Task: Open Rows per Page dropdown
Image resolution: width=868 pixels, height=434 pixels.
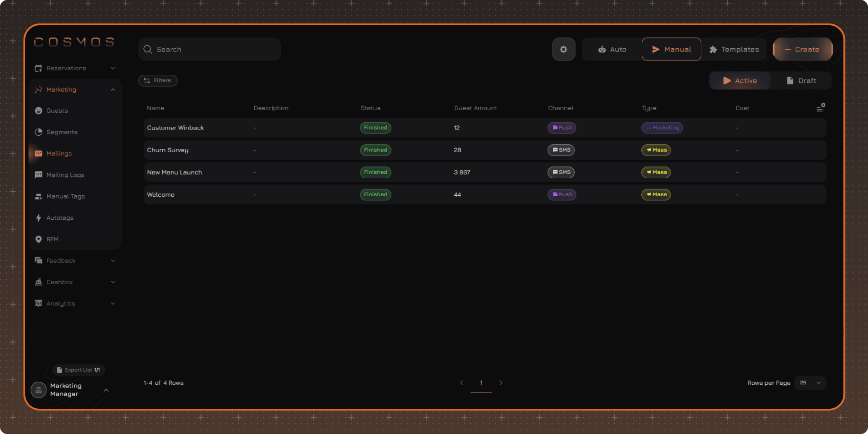Action: [x=810, y=383]
